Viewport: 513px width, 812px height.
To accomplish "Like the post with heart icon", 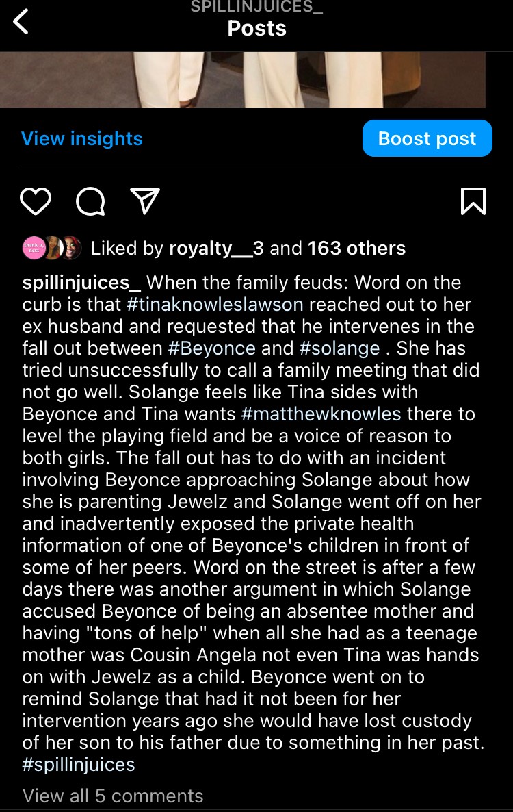I will pos(36,201).
